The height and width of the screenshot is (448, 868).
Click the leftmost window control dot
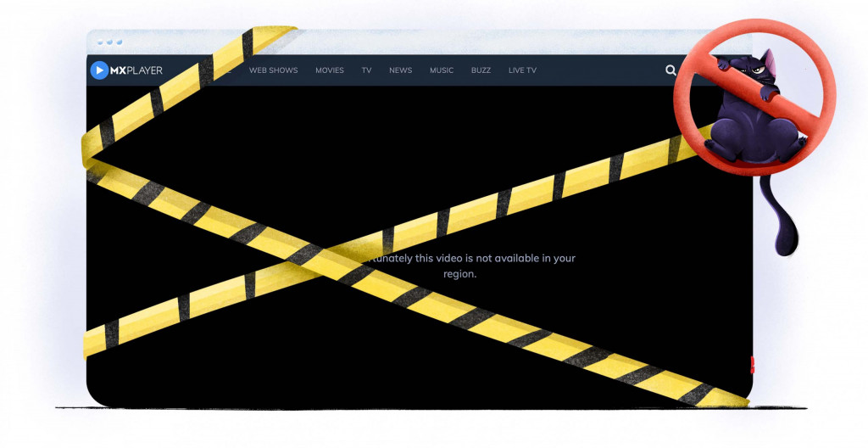100,42
